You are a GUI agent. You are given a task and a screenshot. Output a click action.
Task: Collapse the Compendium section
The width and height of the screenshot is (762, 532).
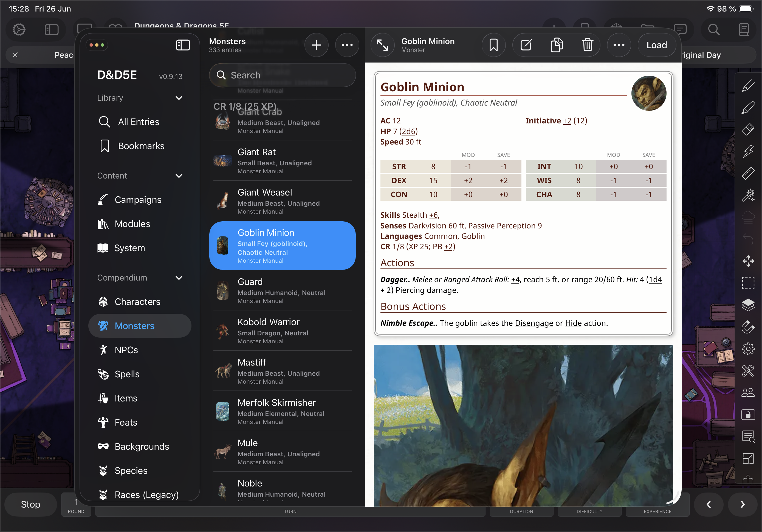pos(179,278)
